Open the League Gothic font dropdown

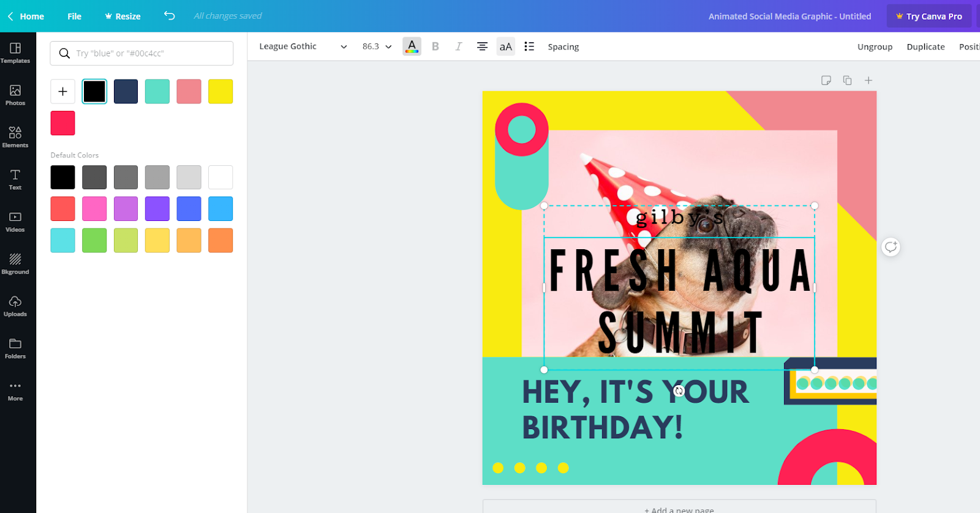click(303, 47)
